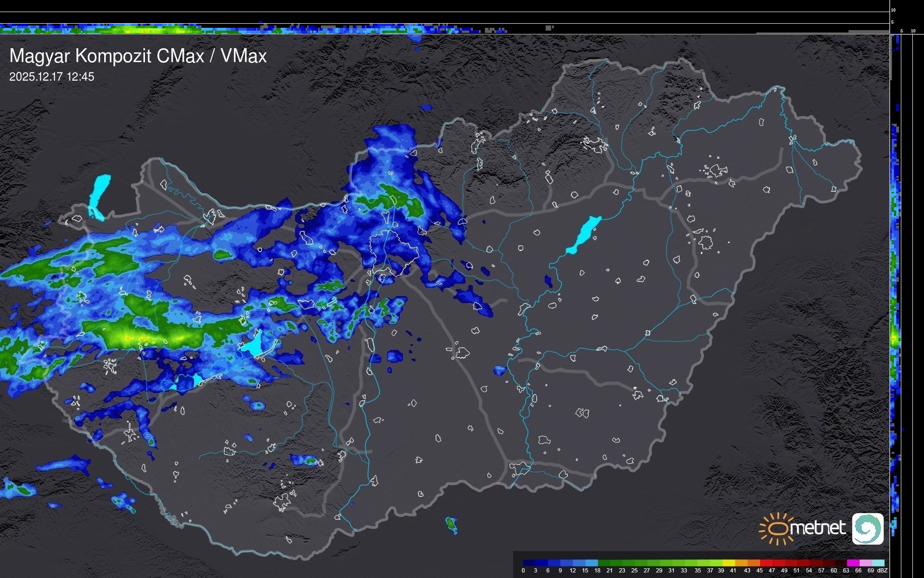Screen dimensions: 924x578
Task: Click the teal swirl app icon
Action: pos(867,528)
